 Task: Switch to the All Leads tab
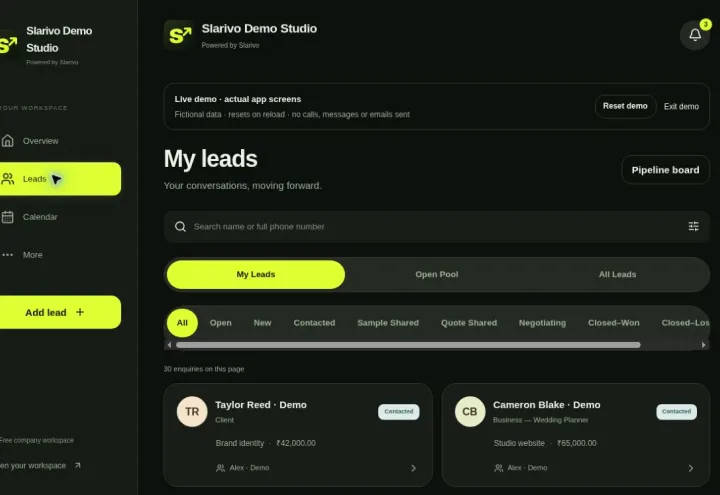(x=617, y=275)
